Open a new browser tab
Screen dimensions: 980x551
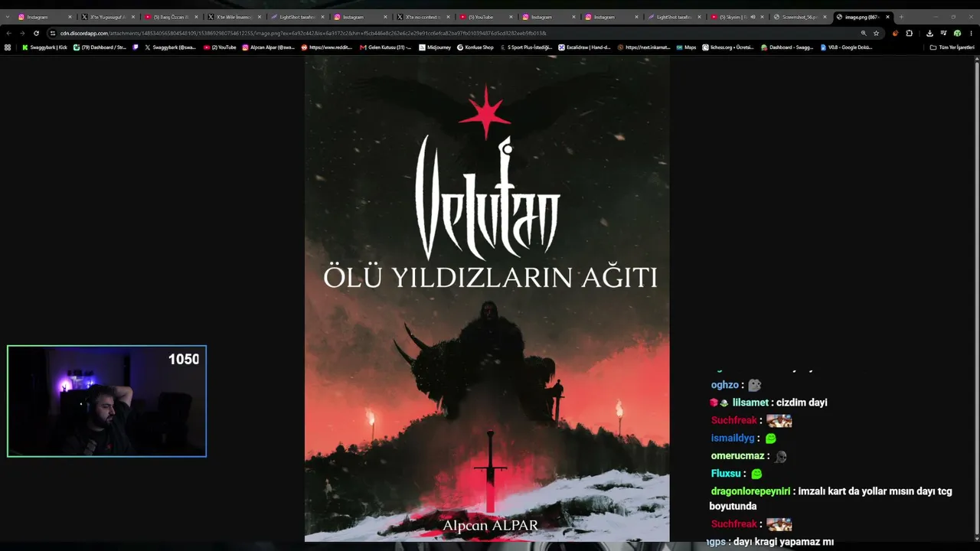901,17
